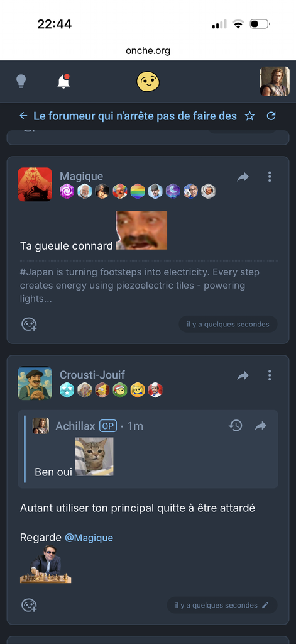Add a reaction to Crousti-Jouif's post
296x644 pixels.
pyautogui.click(x=29, y=606)
